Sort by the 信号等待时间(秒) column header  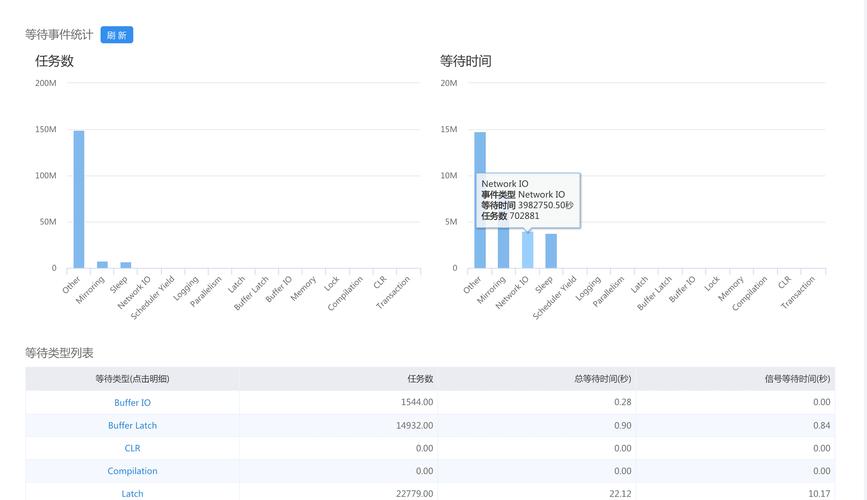797,379
